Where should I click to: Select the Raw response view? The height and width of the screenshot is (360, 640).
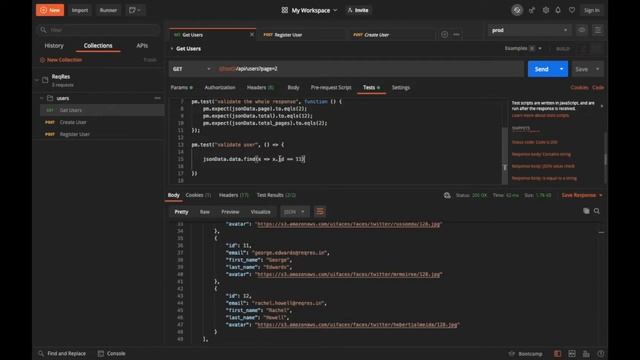(x=204, y=212)
